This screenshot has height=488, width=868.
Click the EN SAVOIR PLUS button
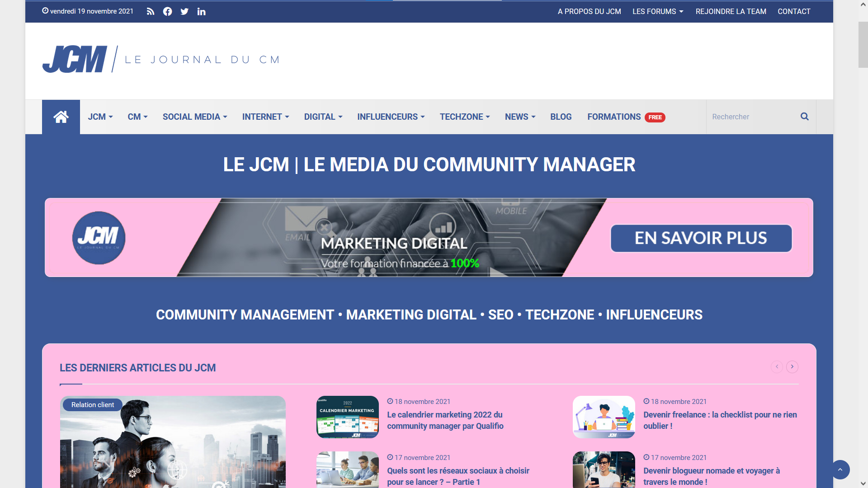tap(701, 238)
